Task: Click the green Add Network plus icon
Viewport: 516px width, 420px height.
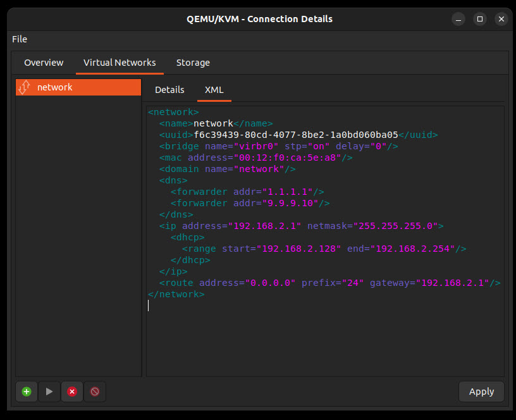Action: pyautogui.click(x=27, y=392)
